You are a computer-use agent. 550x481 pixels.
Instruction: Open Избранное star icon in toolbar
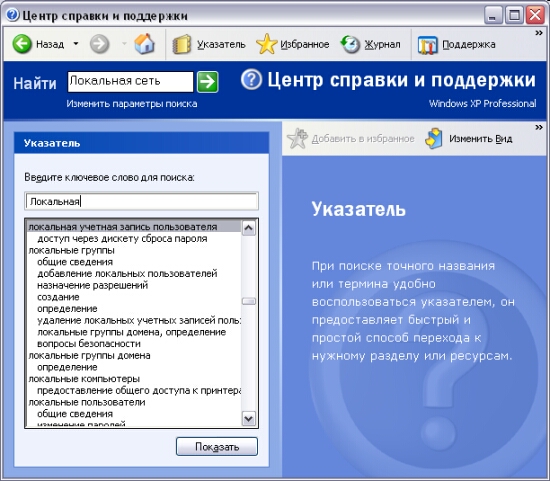267,44
